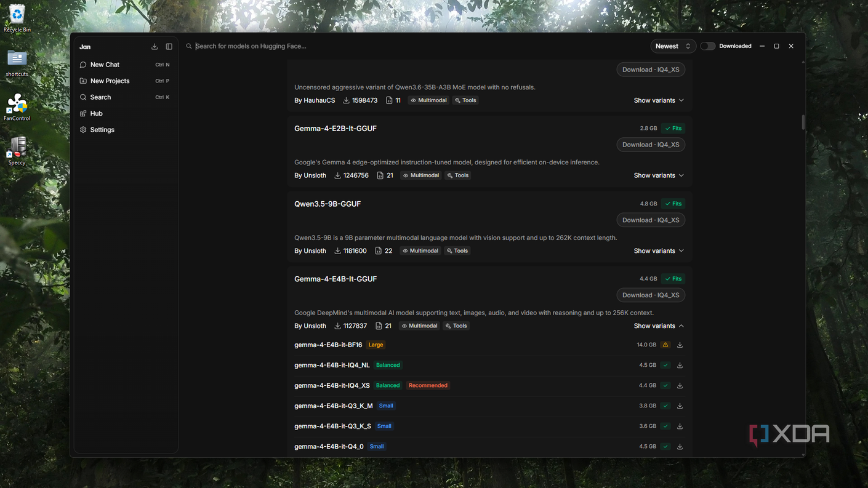Download the gemma-4-E4B-it-BF16 variant via arrow icon
868x488 pixels.
point(680,345)
